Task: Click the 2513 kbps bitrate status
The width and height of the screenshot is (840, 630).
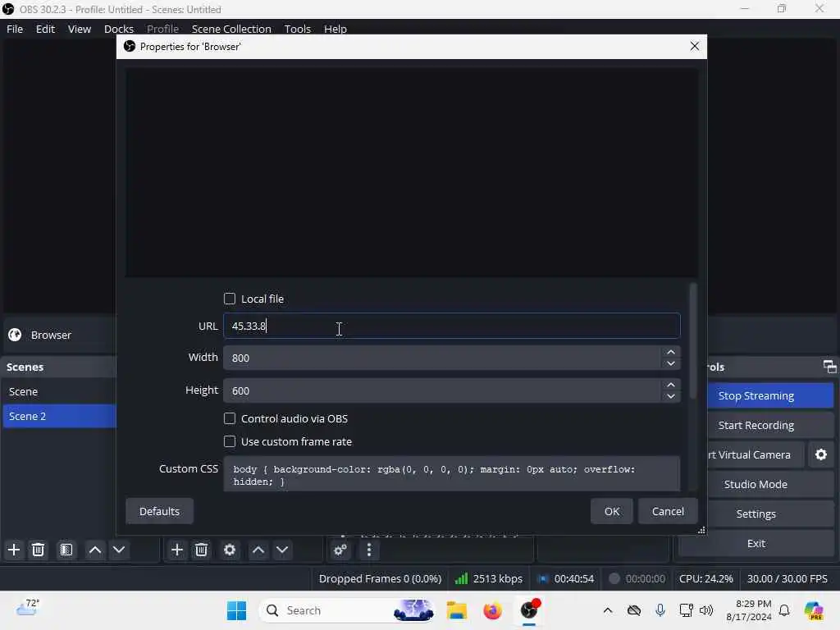Action: coord(489,578)
